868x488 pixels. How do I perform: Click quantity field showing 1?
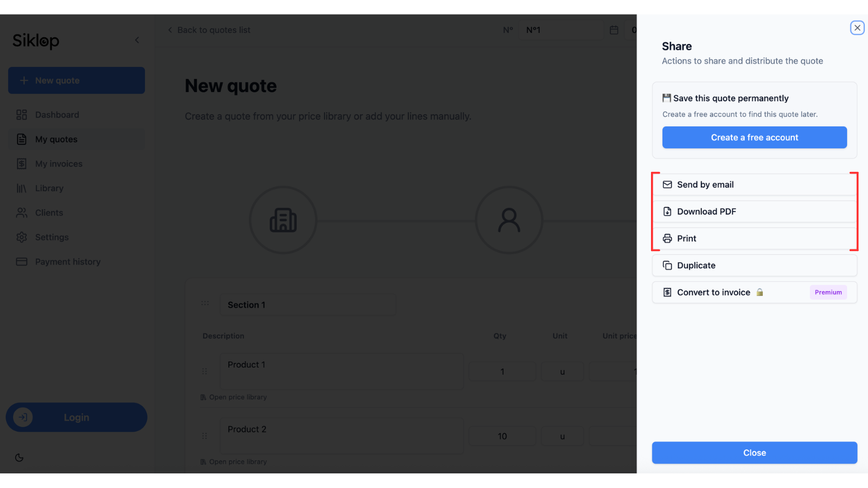pyautogui.click(x=502, y=371)
